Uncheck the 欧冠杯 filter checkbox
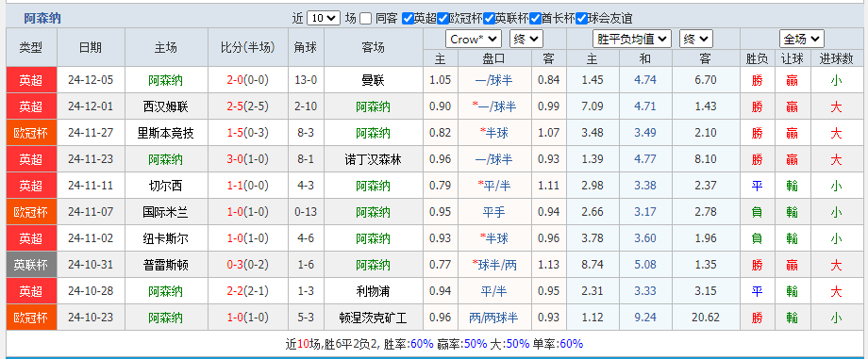This screenshot has width=868, height=359. (442, 19)
